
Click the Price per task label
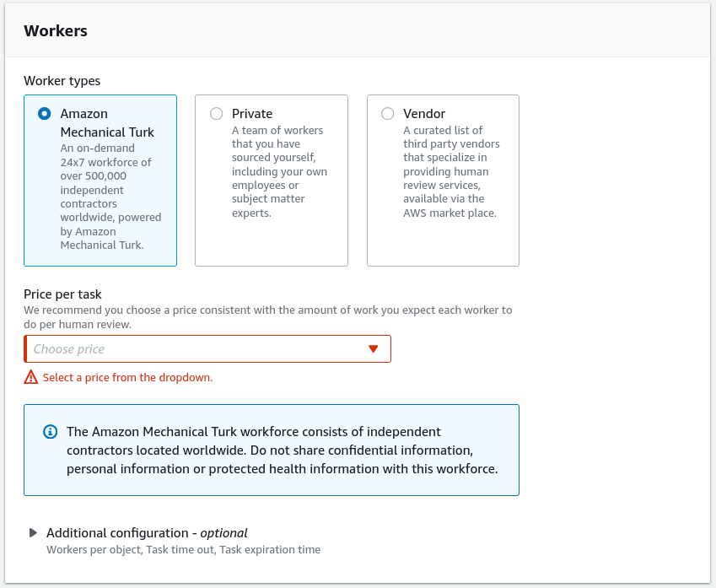(x=62, y=294)
